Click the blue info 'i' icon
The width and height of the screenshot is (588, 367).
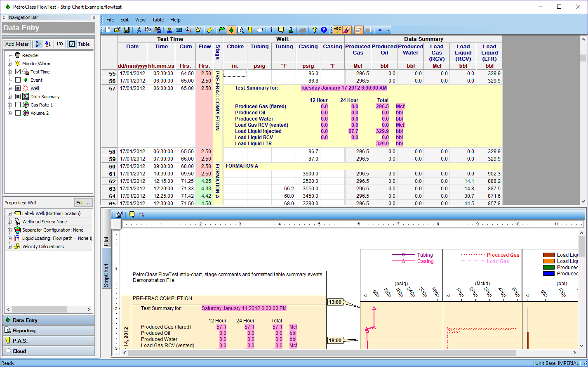[271, 30]
